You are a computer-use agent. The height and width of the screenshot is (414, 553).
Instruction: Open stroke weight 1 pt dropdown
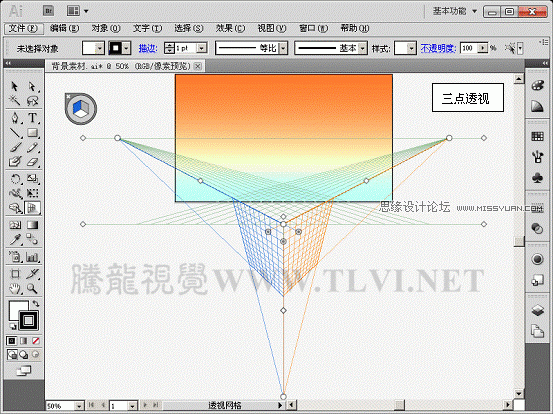tap(201, 48)
